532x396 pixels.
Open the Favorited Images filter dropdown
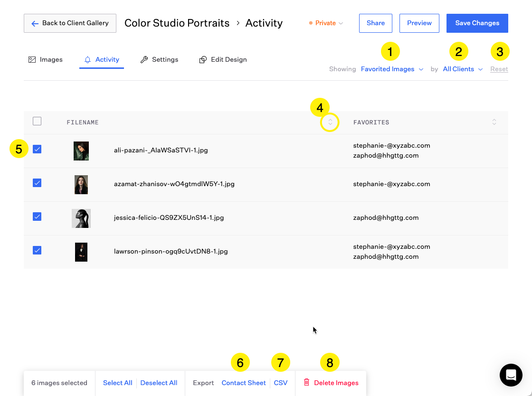point(391,69)
